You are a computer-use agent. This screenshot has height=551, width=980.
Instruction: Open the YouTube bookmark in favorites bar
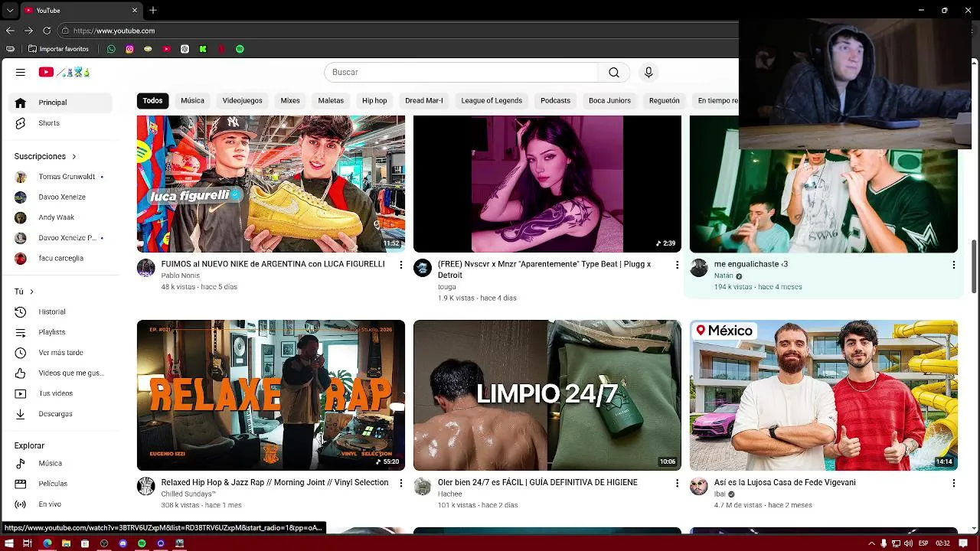[x=166, y=49]
